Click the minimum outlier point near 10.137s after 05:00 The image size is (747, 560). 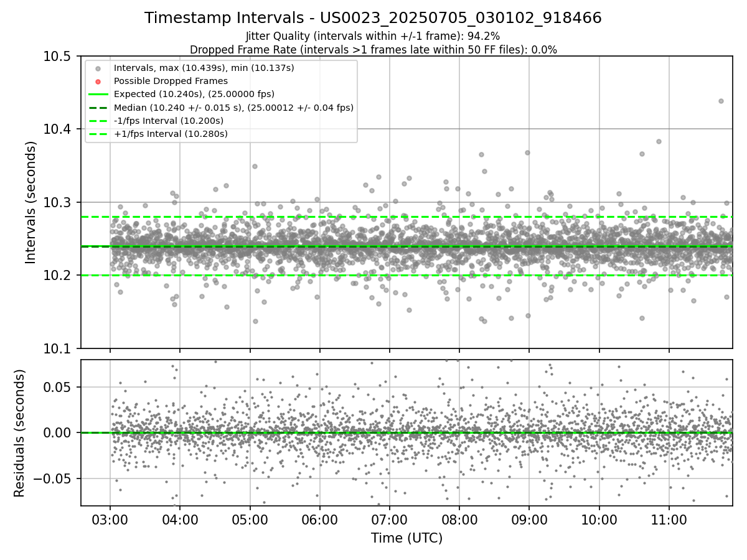(x=255, y=321)
